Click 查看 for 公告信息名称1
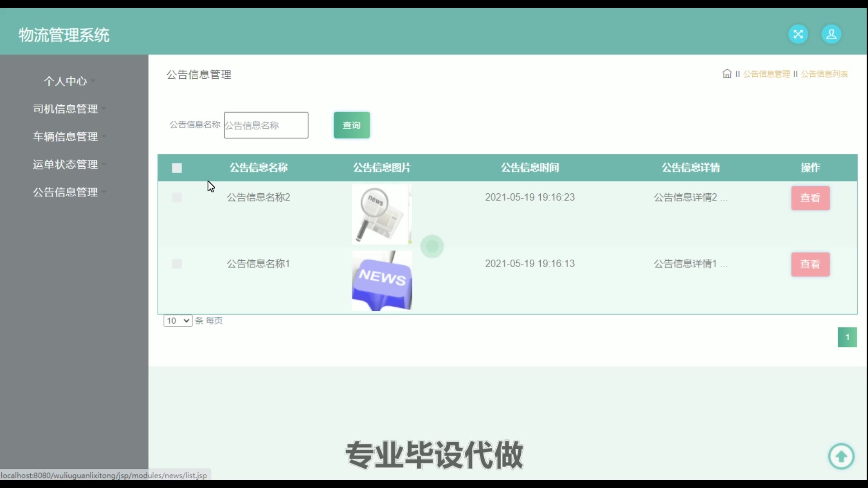Image resolution: width=868 pixels, height=488 pixels. 810,264
